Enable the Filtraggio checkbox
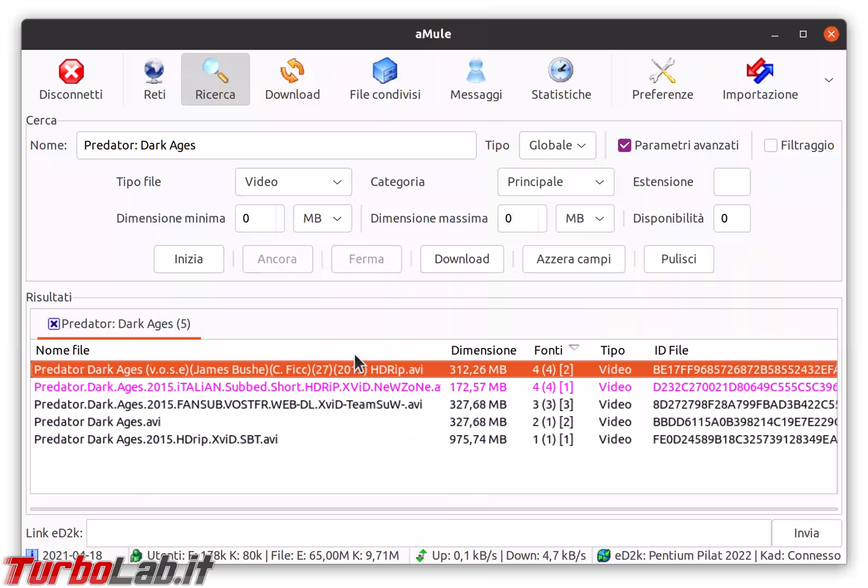The image size is (868, 588). point(771,145)
